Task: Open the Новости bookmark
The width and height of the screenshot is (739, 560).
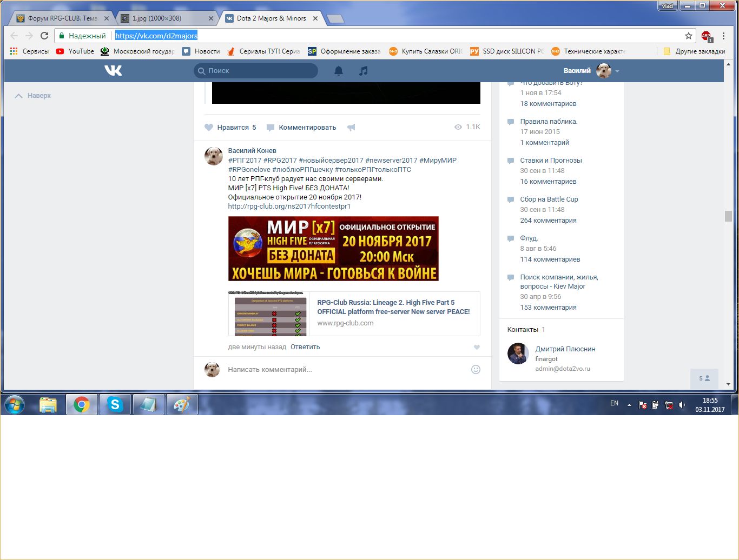Action: [x=201, y=51]
